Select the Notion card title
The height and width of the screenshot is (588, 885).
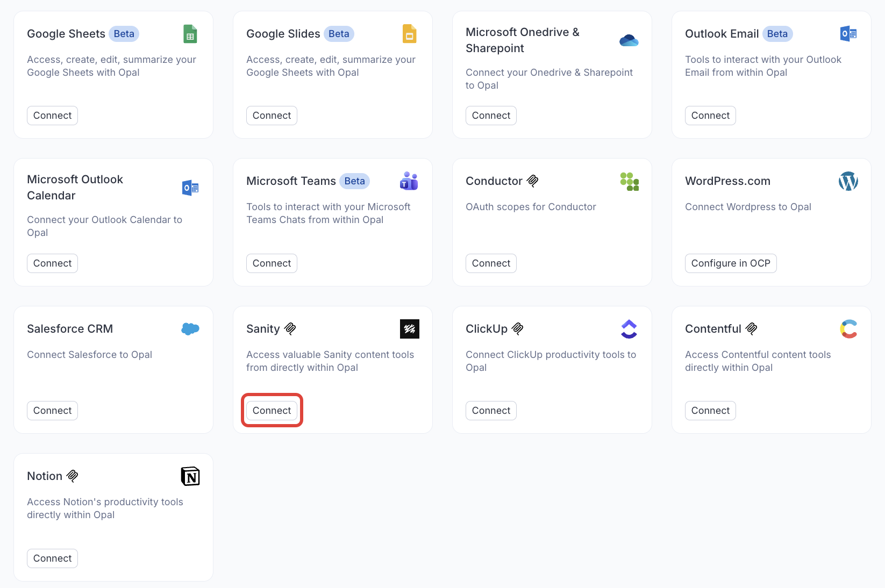click(45, 476)
